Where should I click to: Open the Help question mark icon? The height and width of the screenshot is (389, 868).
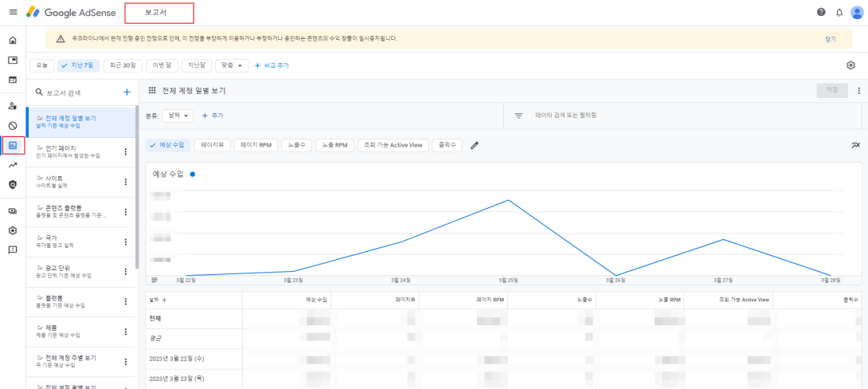click(x=821, y=12)
